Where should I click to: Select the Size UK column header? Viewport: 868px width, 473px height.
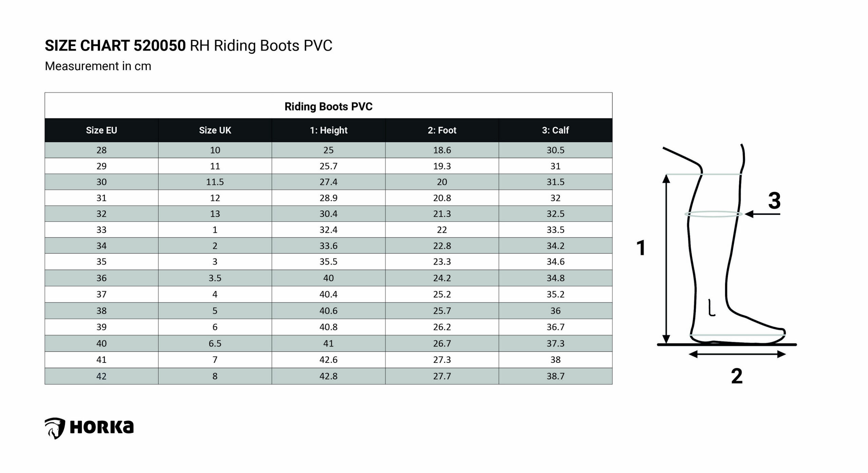[x=215, y=130]
